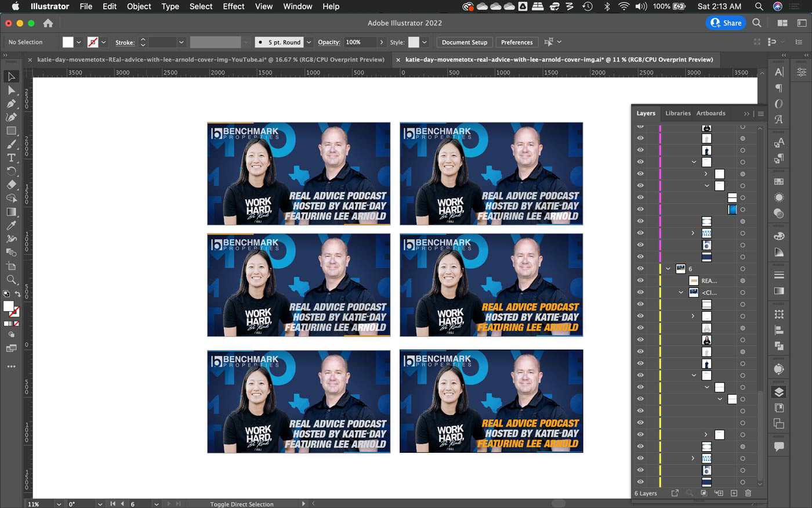Open artboard navigation dropdown
The width and height of the screenshot is (812, 508).
pyautogui.click(x=157, y=504)
